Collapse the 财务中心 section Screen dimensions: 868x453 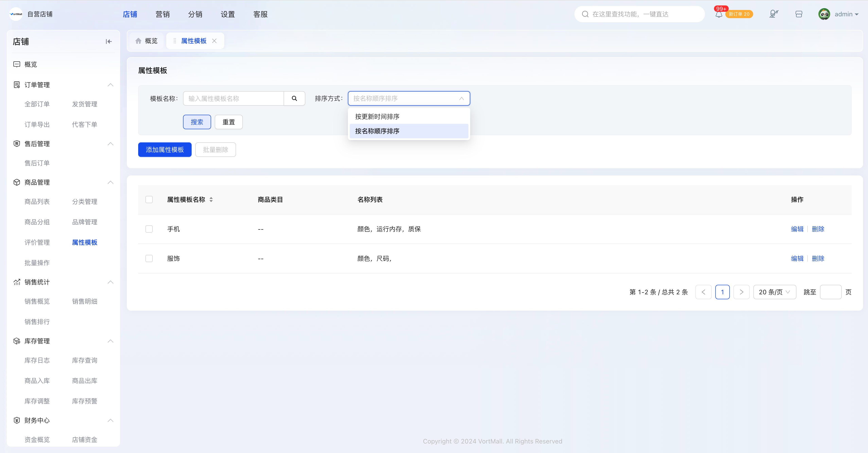point(110,420)
